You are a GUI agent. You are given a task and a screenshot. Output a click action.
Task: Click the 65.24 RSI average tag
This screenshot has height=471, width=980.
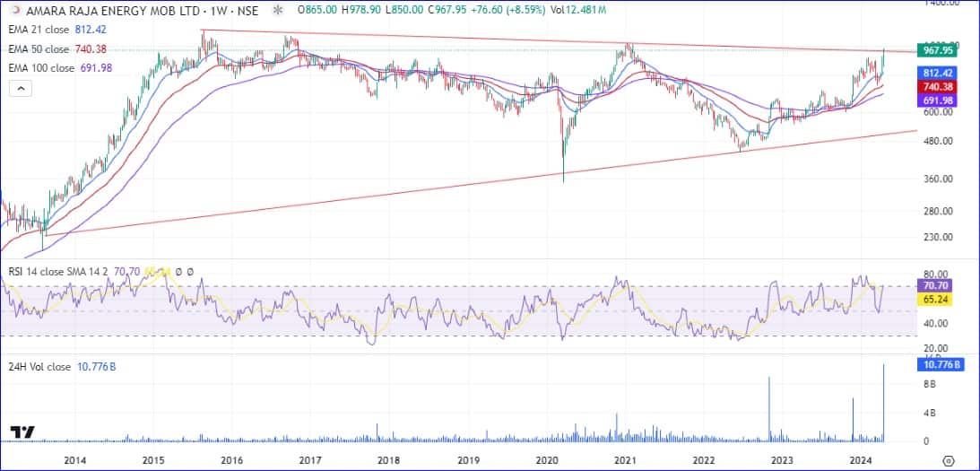933,300
